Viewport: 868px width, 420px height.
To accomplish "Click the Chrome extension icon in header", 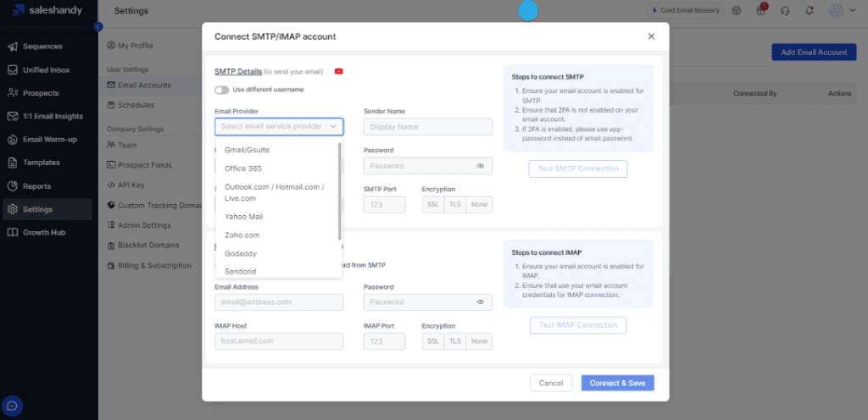I will pos(737,10).
